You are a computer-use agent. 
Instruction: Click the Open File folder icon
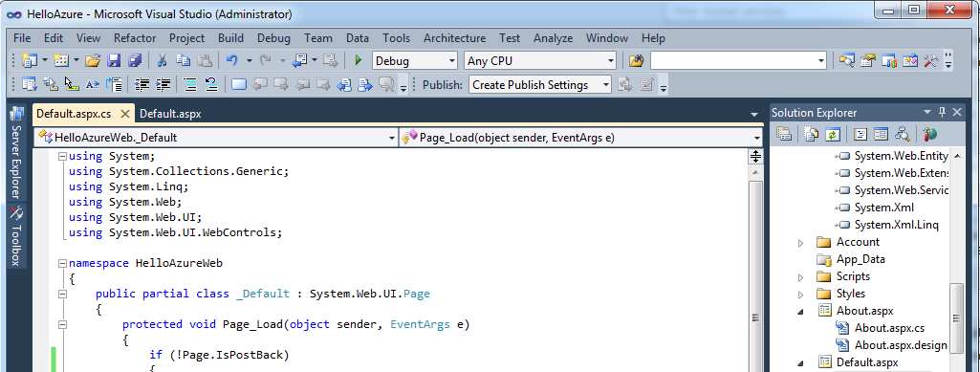coord(93,60)
